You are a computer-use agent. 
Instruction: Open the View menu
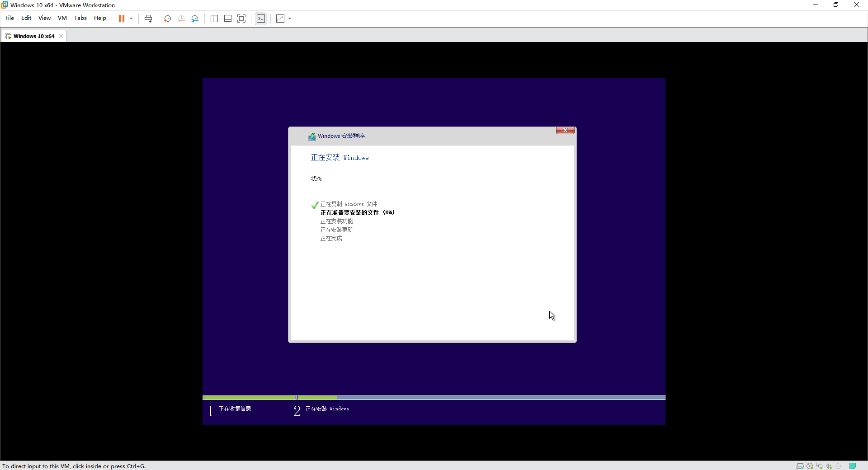pyautogui.click(x=44, y=18)
